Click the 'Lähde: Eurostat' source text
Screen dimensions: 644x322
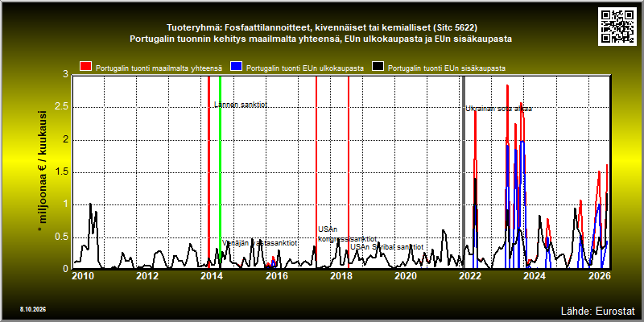tap(597, 311)
